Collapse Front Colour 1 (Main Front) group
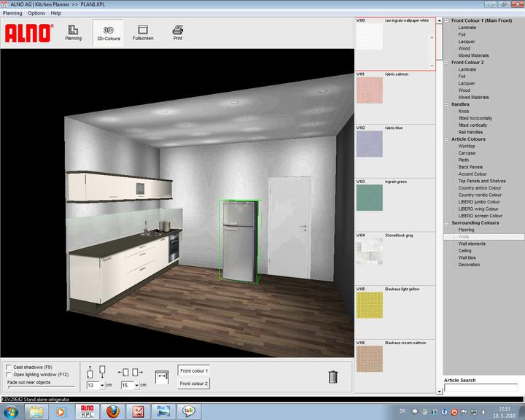This screenshot has width=525, height=420. (446, 20)
